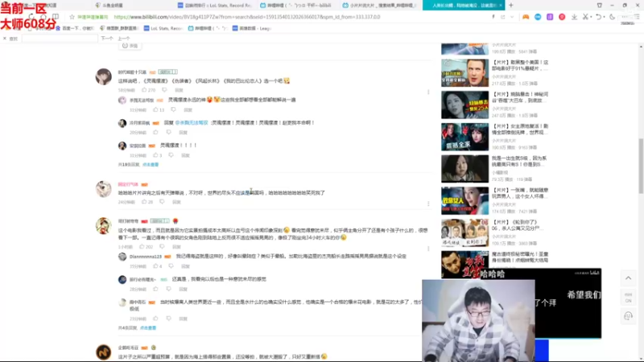This screenshot has width=644, height=362.
Task: Click the download icon in browser toolbar
Action: coord(574,17)
